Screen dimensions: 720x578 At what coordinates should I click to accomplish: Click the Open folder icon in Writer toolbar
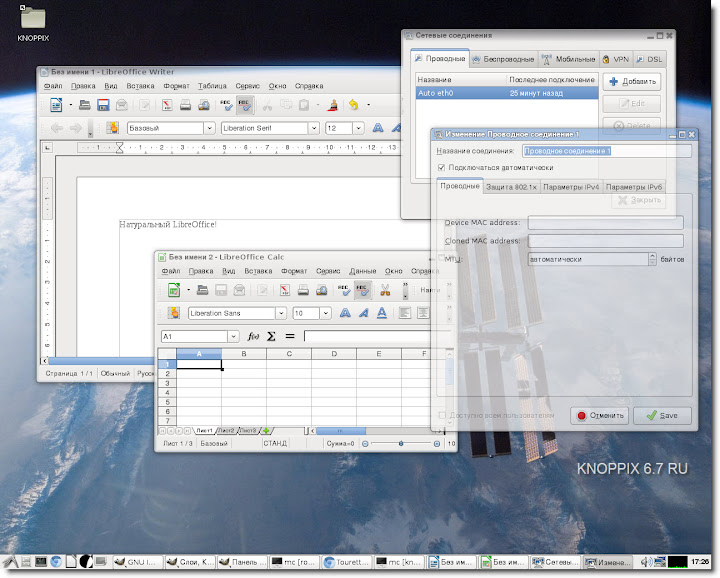tap(84, 104)
